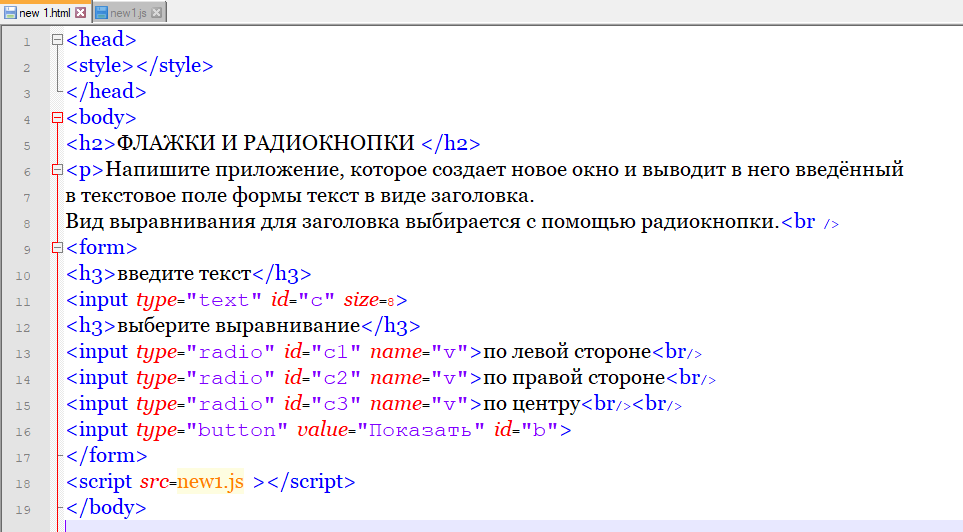This screenshot has height=532, width=963.
Task: Collapse the body tag fold marker
Action: click(57, 119)
